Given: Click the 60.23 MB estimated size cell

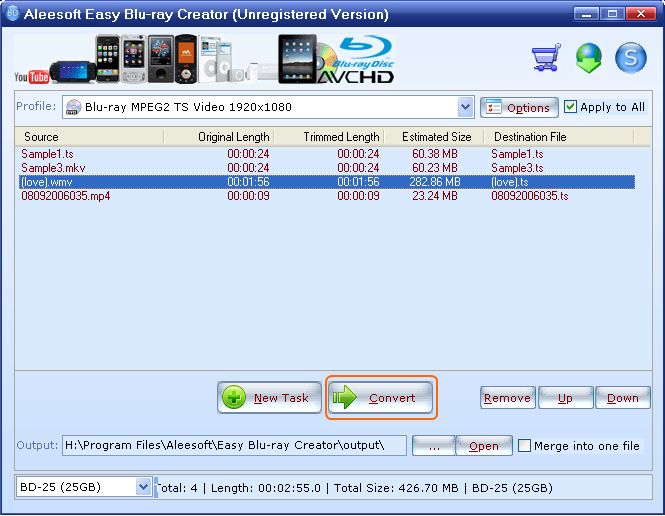Looking at the screenshot, I should (x=435, y=168).
